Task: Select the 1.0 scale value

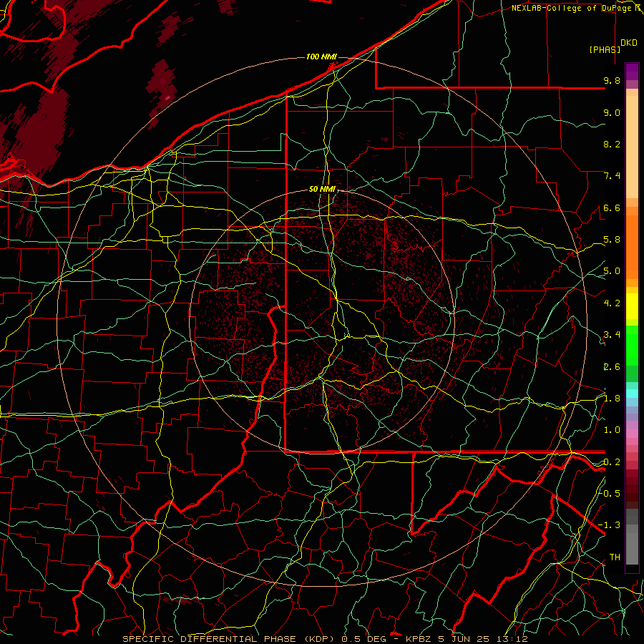Action: [612, 430]
